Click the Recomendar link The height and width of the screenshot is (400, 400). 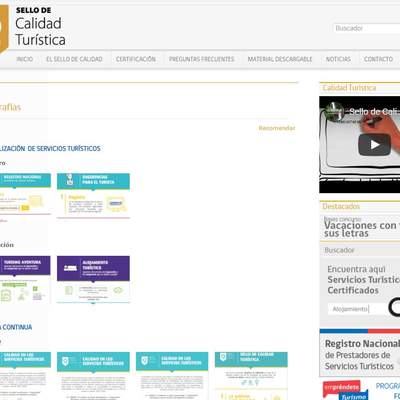click(x=277, y=128)
